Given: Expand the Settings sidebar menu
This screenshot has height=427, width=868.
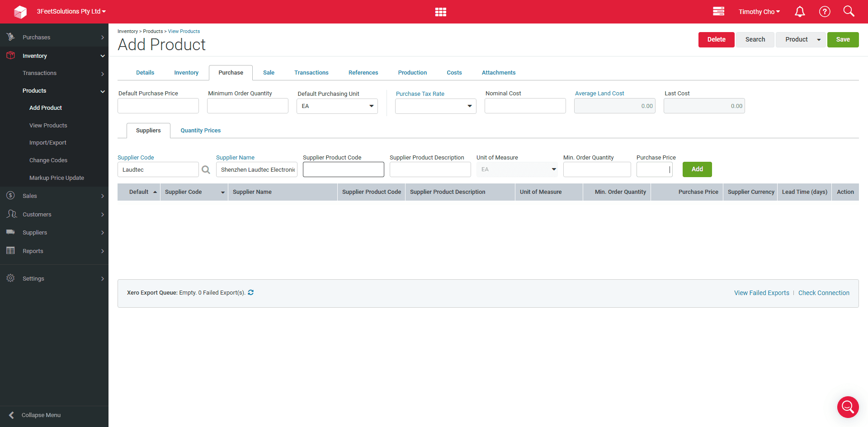Looking at the screenshot, I should (103, 279).
